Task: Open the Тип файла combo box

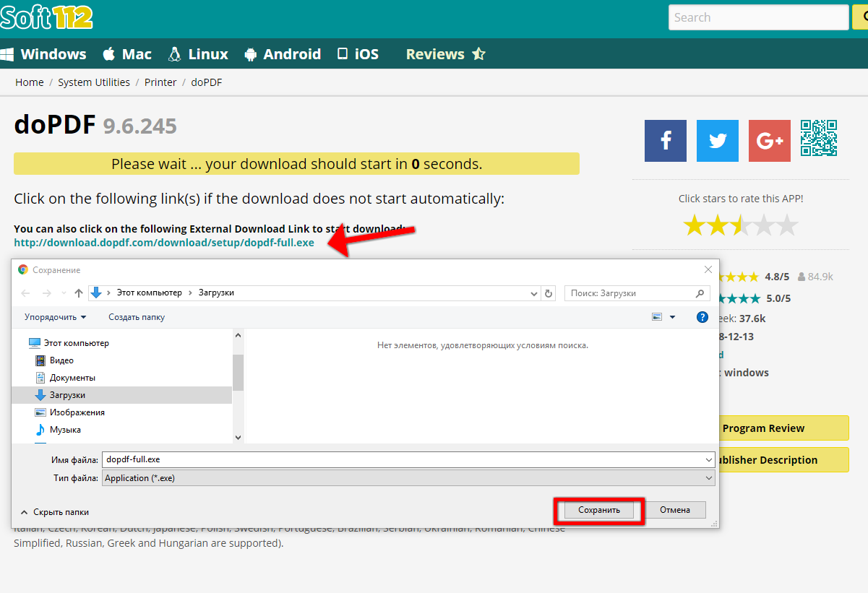Action: tap(408, 478)
